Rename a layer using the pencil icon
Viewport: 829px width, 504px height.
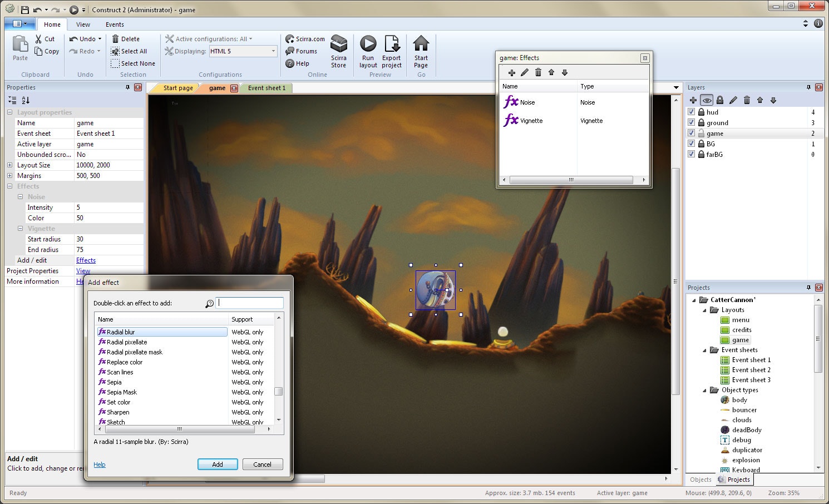[x=733, y=100]
